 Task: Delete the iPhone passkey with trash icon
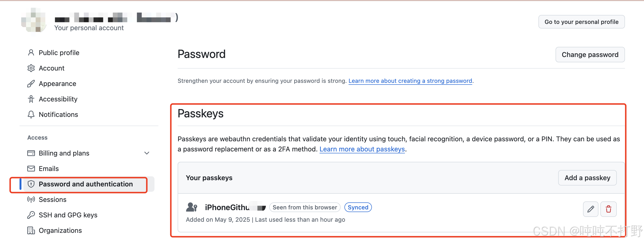pyautogui.click(x=608, y=209)
